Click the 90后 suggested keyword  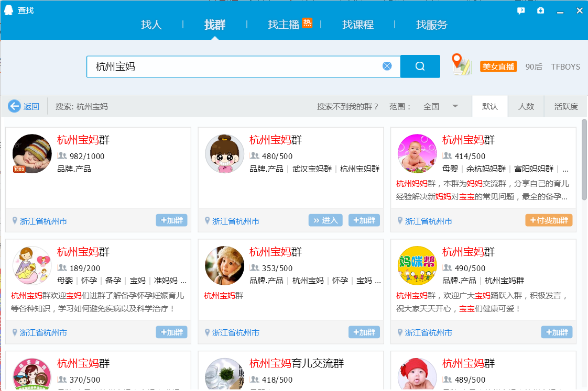533,66
